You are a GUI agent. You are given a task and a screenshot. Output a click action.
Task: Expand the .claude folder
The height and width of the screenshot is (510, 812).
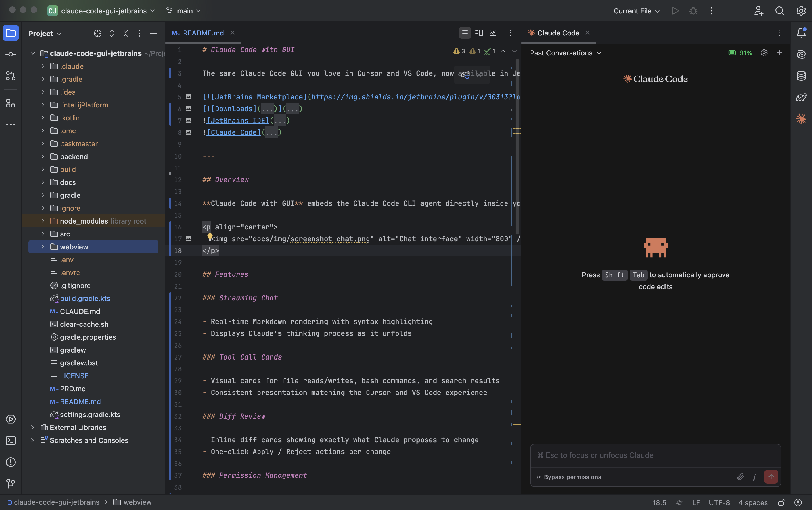coord(43,66)
